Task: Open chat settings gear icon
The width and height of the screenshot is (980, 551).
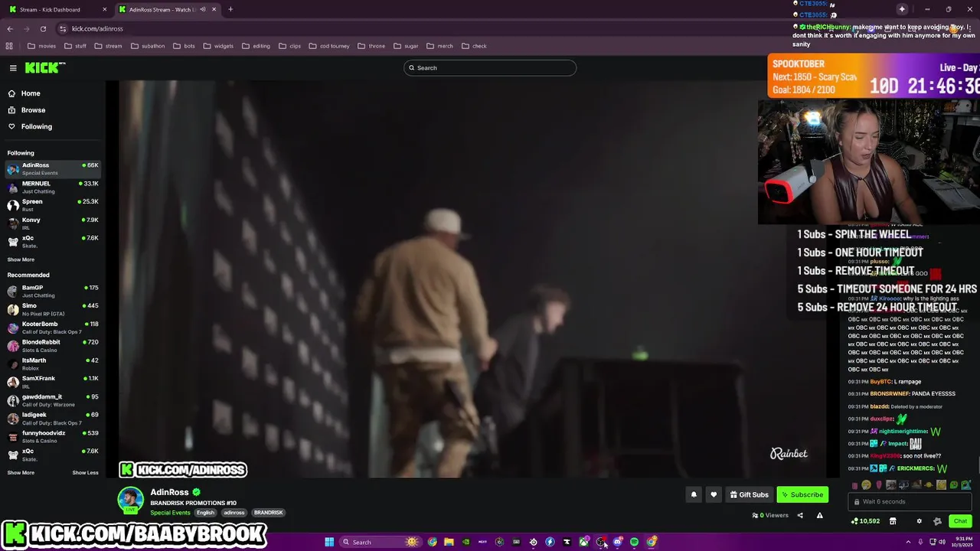Action: coord(920,521)
